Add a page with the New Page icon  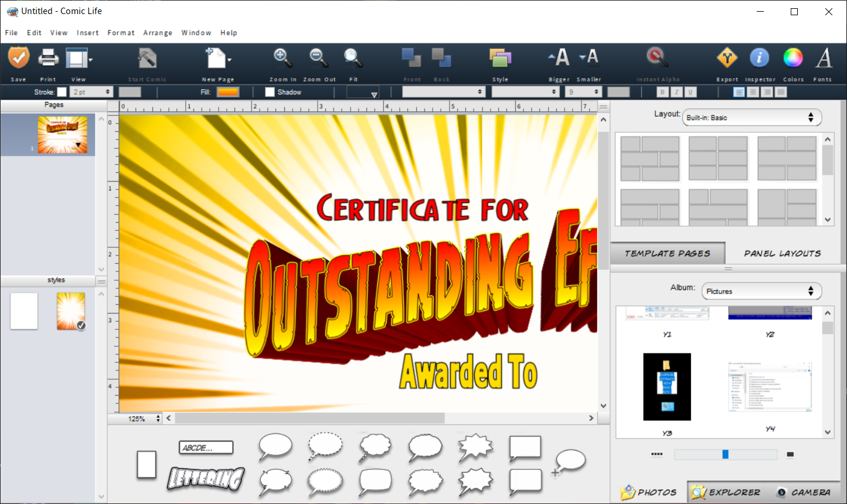point(216,58)
